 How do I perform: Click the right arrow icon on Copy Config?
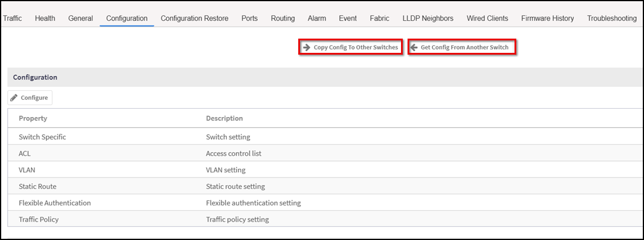click(307, 48)
